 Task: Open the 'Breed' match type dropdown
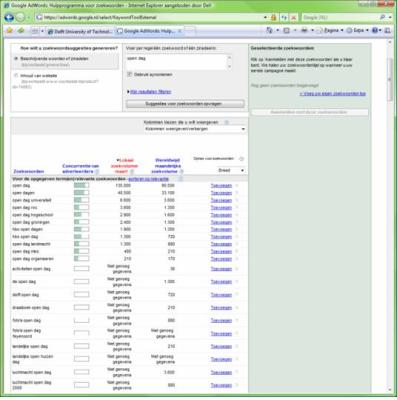231,170
